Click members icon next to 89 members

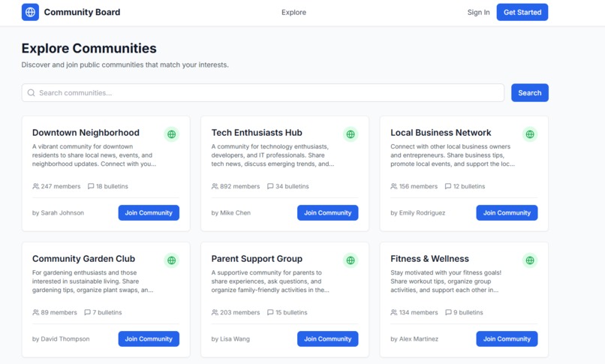coord(35,312)
